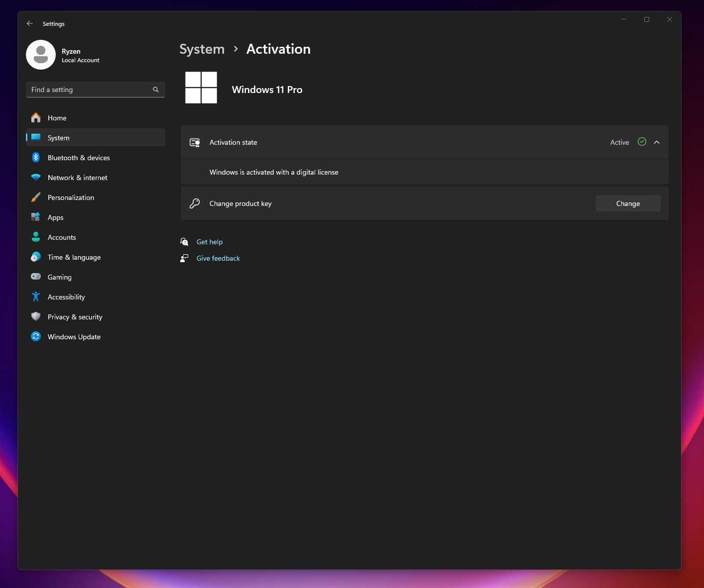The image size is (704, 588).
Task: Open Personalization settings
Action: coord(95,197)
